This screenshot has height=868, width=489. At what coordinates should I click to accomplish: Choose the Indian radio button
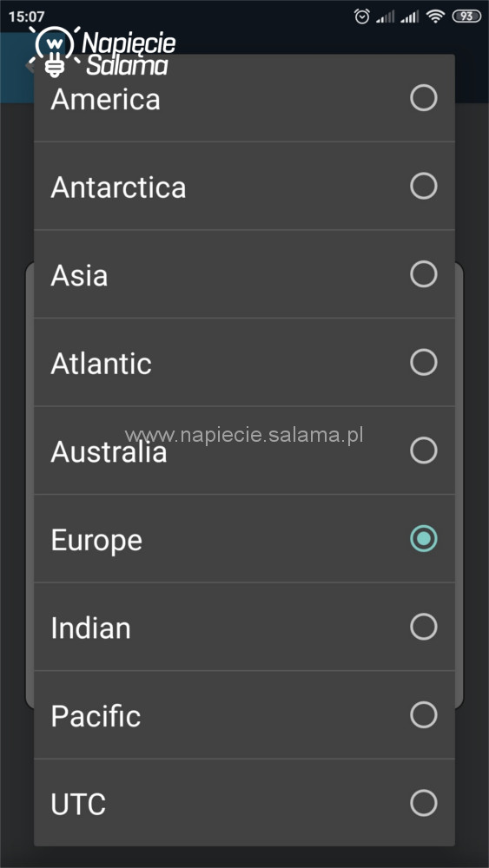tap(424, 627)
